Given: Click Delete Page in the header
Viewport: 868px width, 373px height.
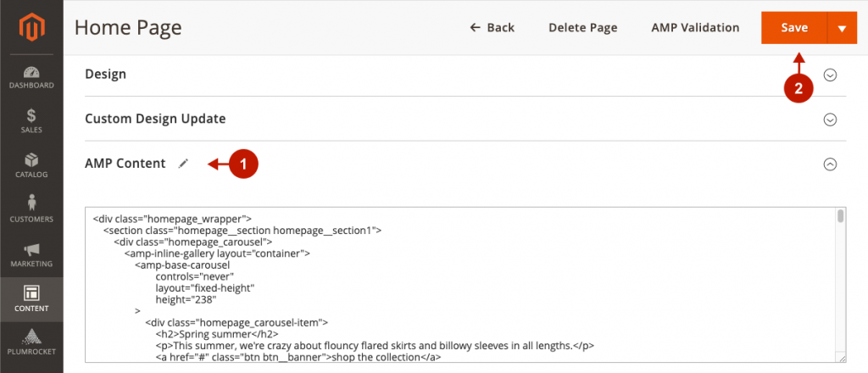Looking at the screenshot, I should 582,28.
